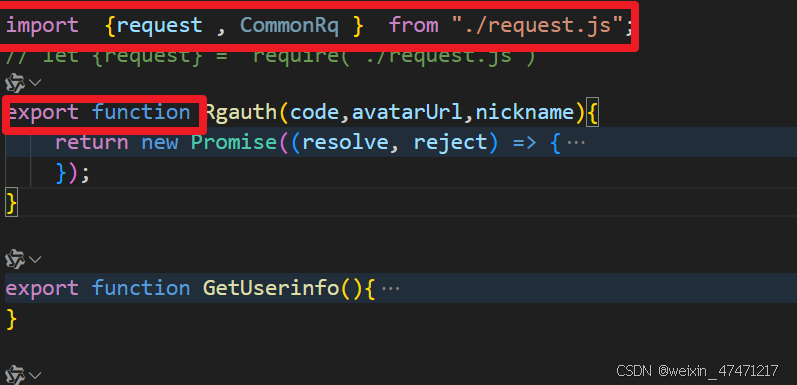Viewport: 797px width, 385px height.
Task: Click the GetUserinfo function name
Action: 271,288
